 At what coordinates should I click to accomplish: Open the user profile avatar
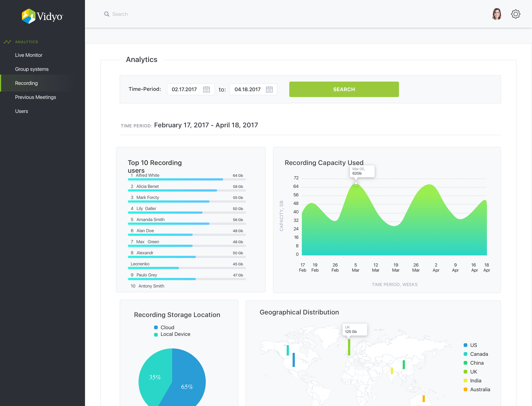[x=497, y=14]
